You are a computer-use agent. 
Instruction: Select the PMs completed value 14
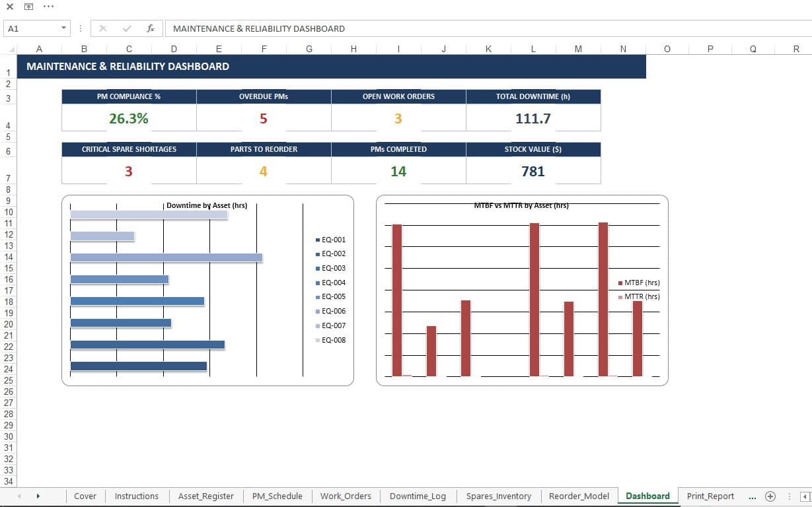398,172
